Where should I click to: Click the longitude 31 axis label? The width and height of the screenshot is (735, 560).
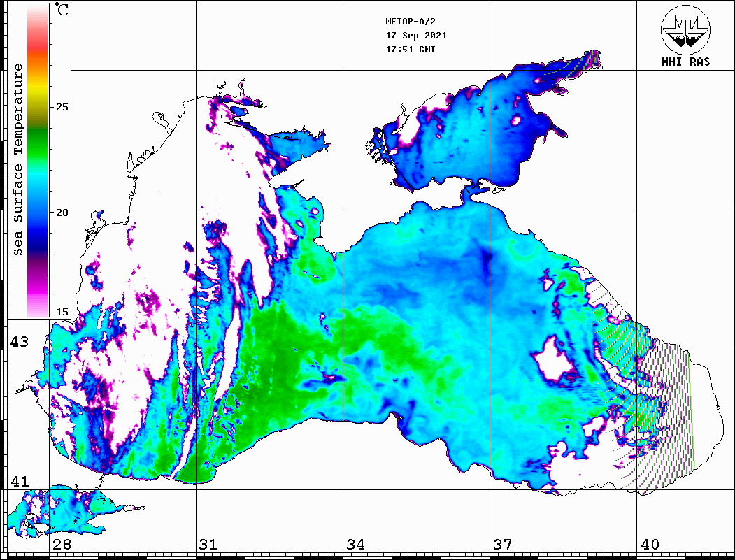[x=208, y=545]
